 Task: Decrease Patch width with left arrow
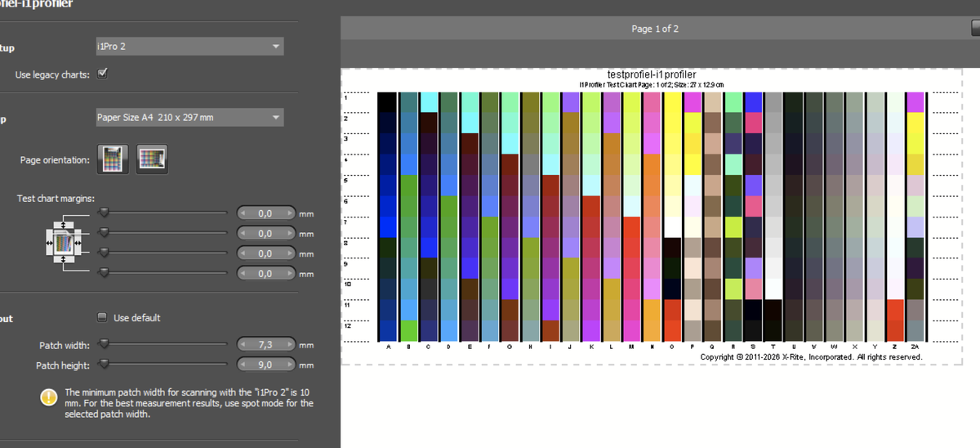pos(243,345)
